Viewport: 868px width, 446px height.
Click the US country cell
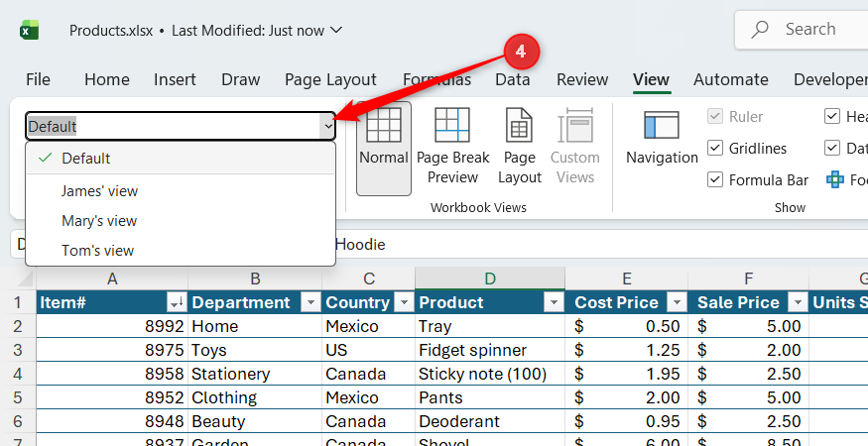click(x=369, y=350)
